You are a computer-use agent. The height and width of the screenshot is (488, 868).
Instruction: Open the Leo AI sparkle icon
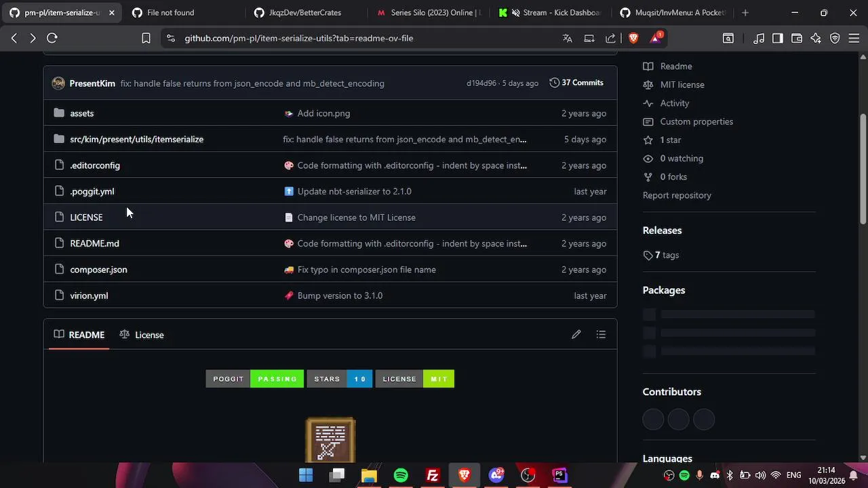tap(816, 38)
